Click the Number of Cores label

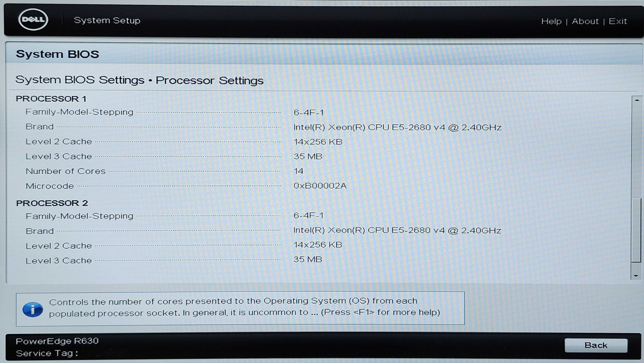[65, 171]
